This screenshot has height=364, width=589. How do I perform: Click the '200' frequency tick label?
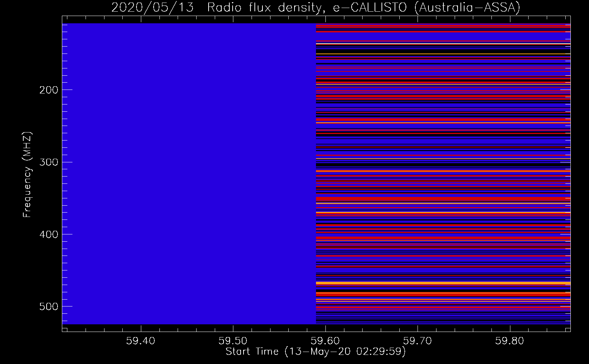(x=48, y=90)
